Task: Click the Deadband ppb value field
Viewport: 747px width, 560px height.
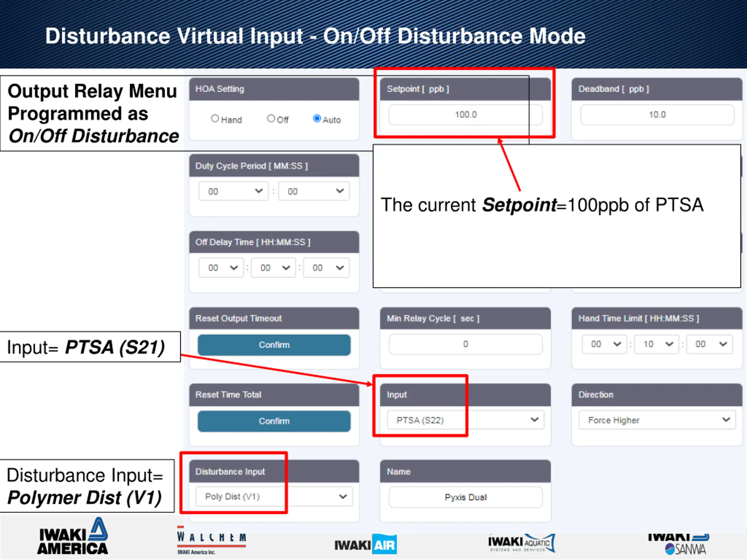Action: [x=657, y=115]
